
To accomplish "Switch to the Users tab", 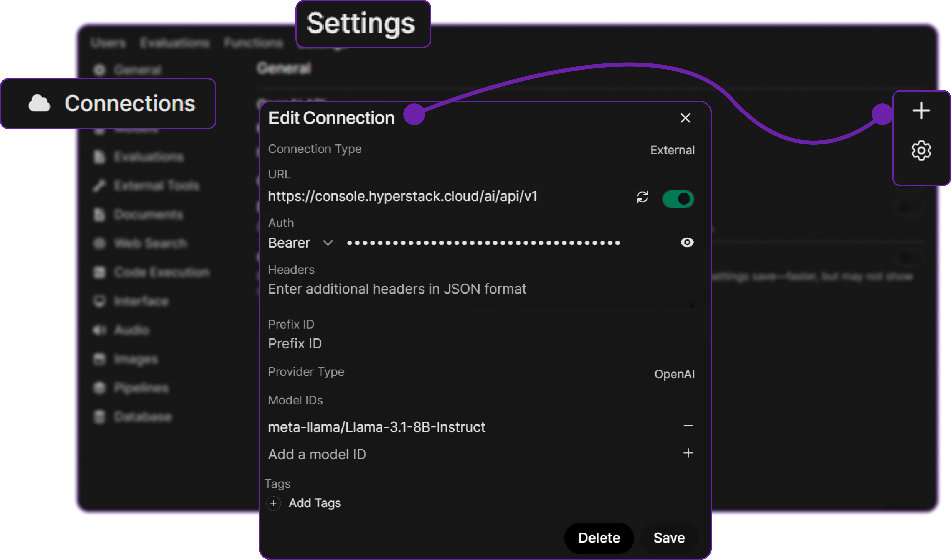I will 108,43.
